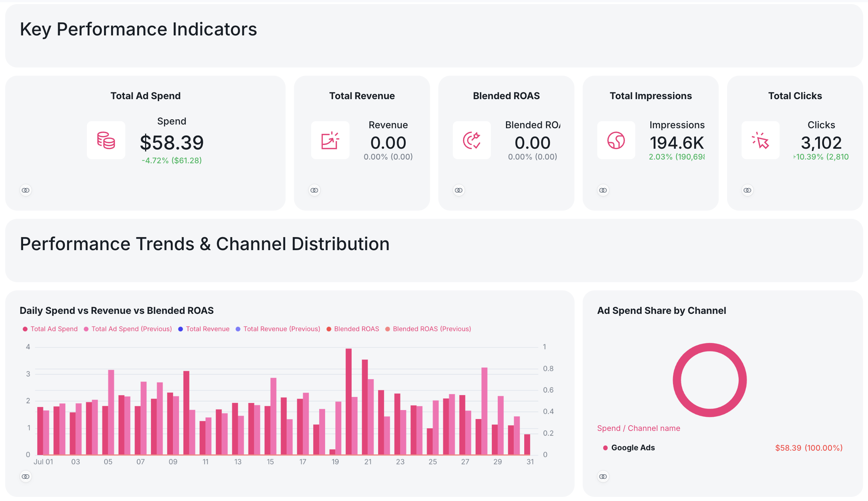Click the 2.03% impressions change text
Screen dimensions: 868x501
pyautogui.click(x=677, y=157)
